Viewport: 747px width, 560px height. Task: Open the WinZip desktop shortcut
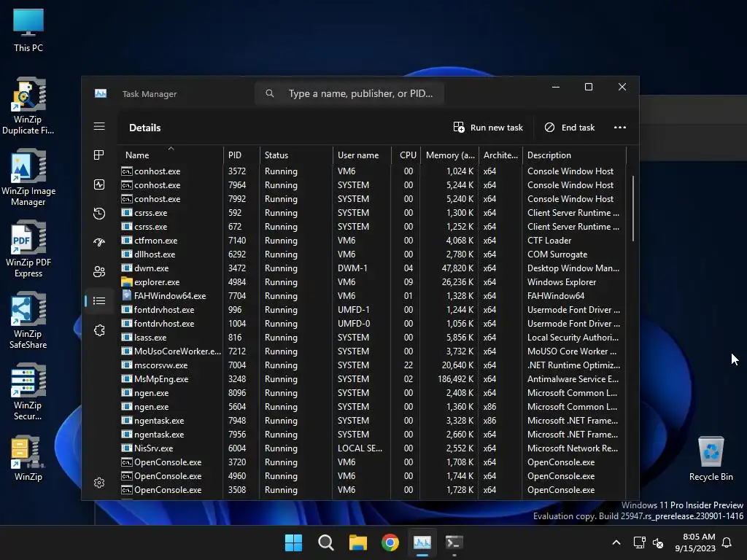coord(28,458)
